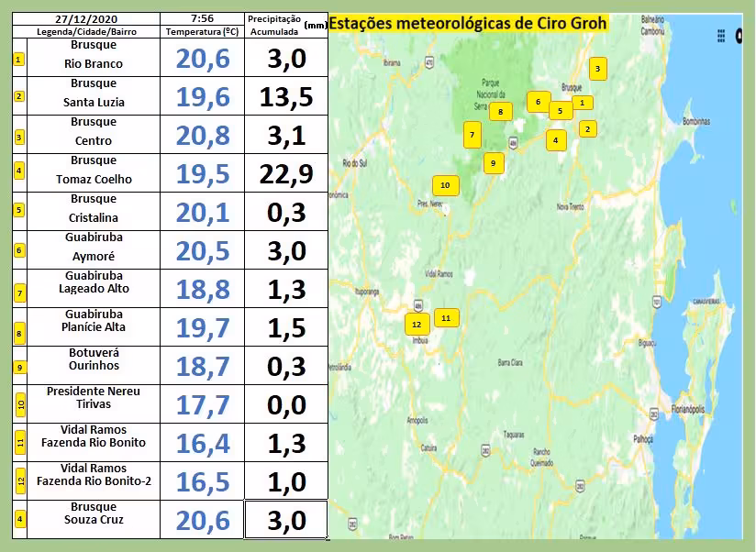756x552 pixels.
Task: Select station marker 10 on the map
Action: click(x=445, y=185)
